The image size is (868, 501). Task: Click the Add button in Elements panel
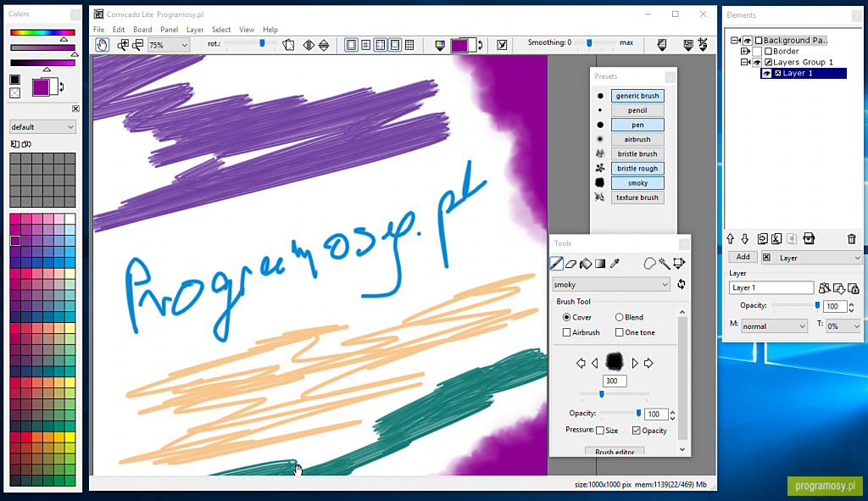point(743,257)
